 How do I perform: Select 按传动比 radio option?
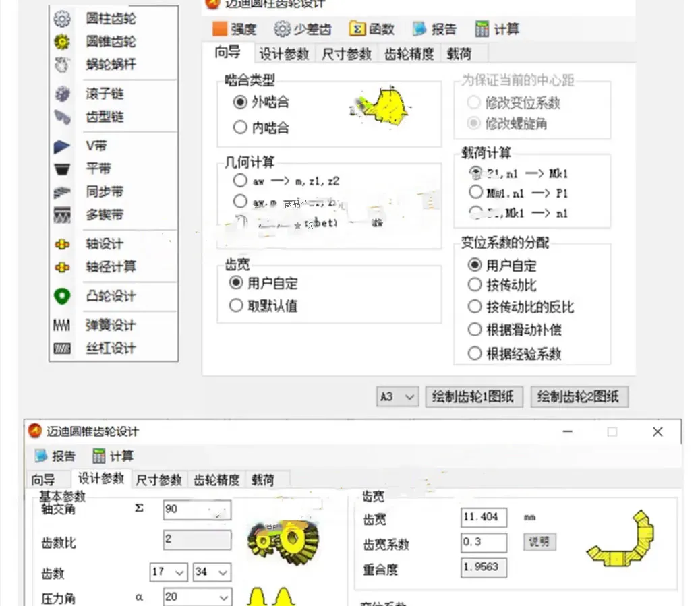tap(475, 284)
